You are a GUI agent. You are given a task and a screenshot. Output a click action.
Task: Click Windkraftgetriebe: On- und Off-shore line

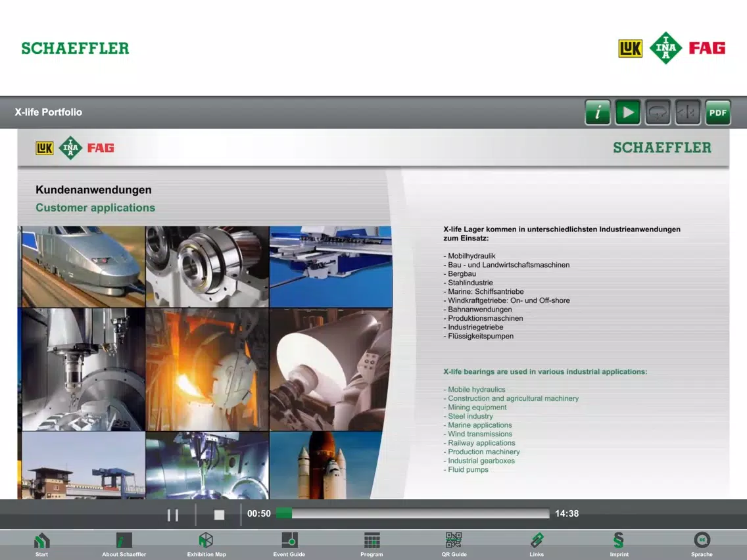507,300
